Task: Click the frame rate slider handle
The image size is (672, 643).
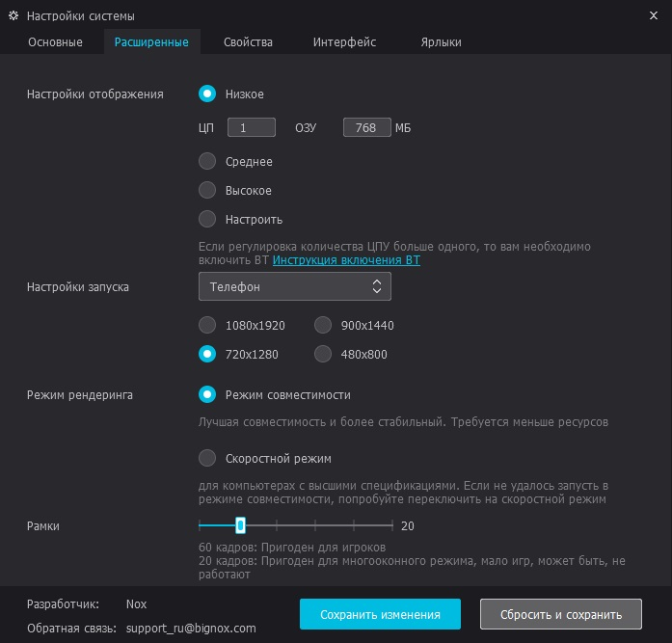Action: (240, 525)
